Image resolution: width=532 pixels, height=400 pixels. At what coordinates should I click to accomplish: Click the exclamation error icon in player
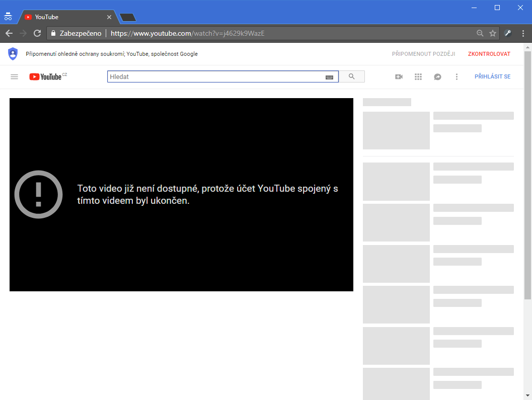point(39,194)
